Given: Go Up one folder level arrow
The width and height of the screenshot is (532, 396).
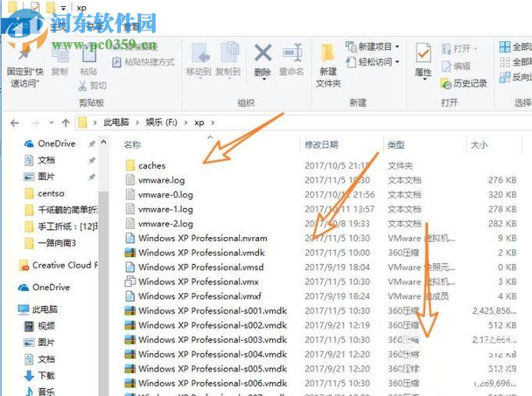Looking at the screenshot, I should 66,122.
